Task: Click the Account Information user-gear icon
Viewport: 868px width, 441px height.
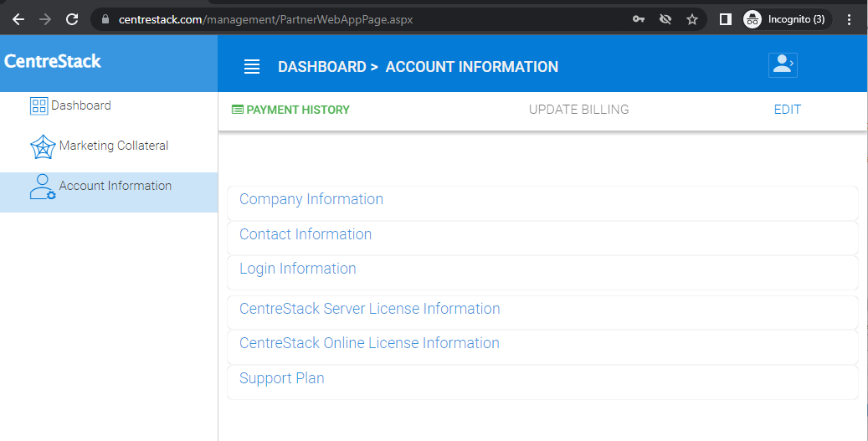Action: point(43,187)
